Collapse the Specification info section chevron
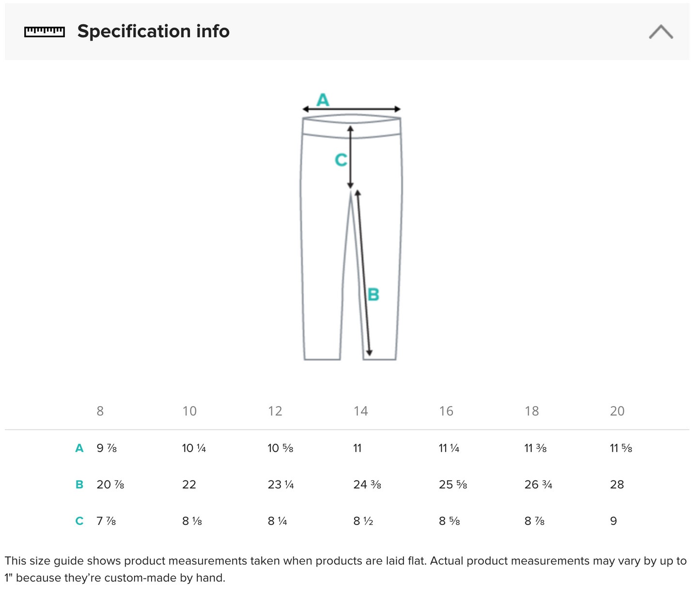The height and width of the screenshot is (601, 700). click(x=661, y=32)
